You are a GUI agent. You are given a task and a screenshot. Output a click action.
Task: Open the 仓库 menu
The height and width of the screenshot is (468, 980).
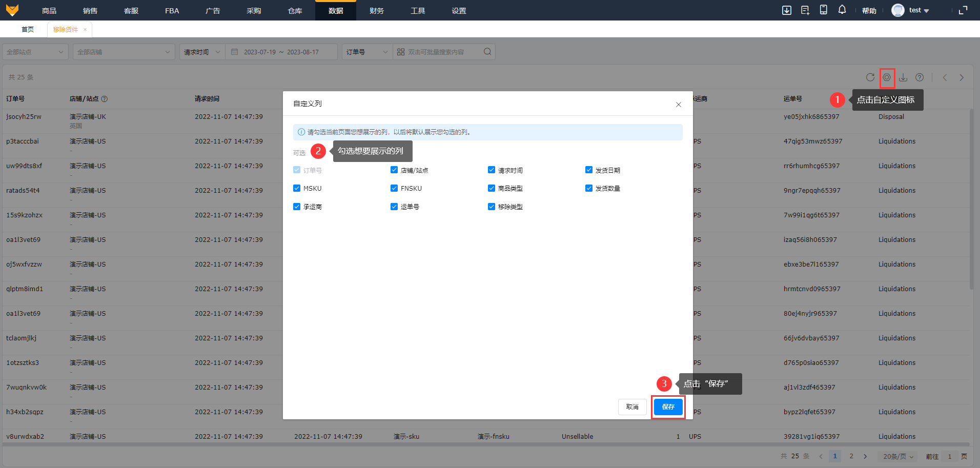point(295,10)
